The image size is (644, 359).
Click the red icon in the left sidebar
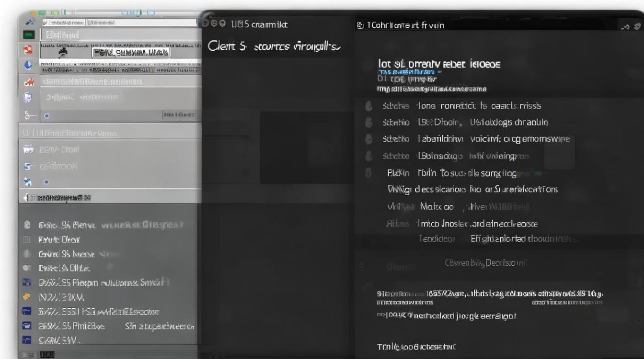tap(28, 49)
